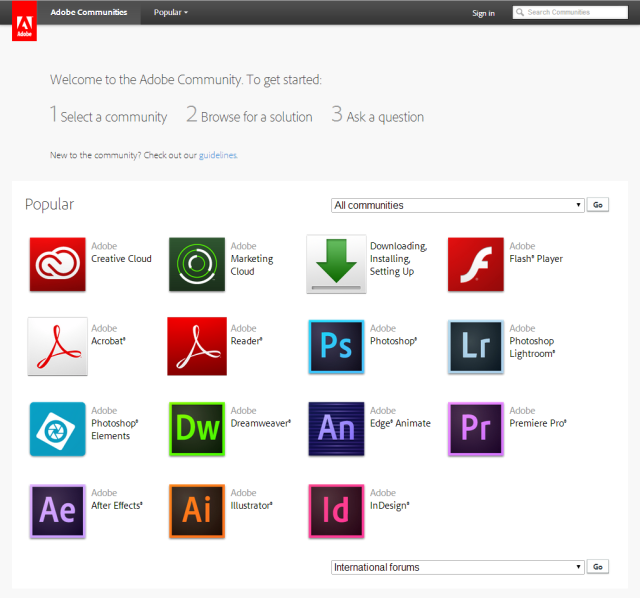The image size is (640, 598).
Task: Click the Adobe Acrobat text label
Action: click(108, 335)
